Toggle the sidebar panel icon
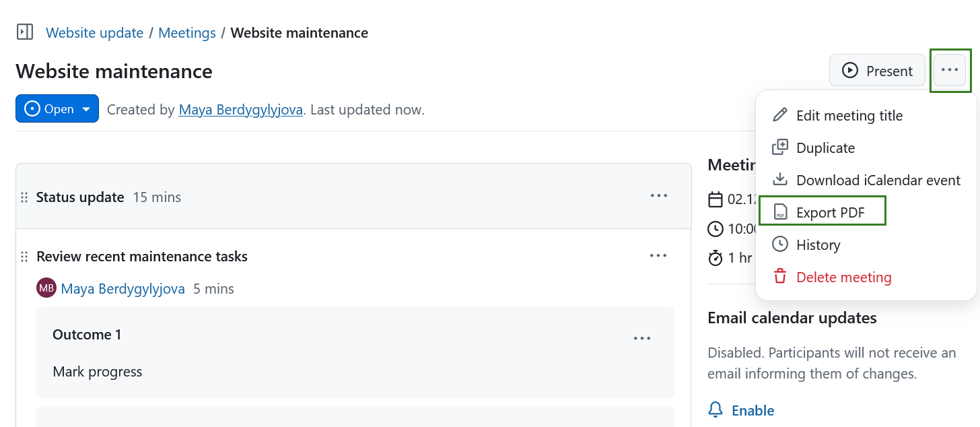The image size is (980, 427). [x=25, y=32]
